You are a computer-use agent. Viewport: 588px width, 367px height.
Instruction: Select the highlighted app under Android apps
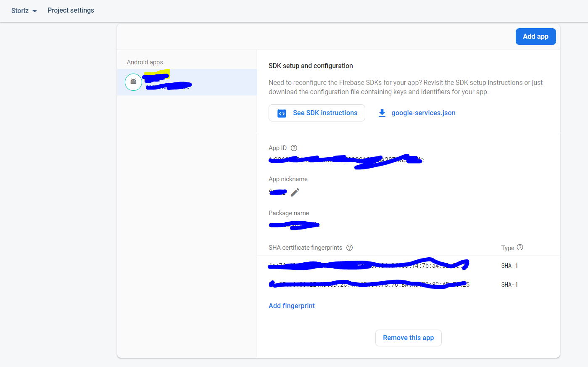(187, 82)
